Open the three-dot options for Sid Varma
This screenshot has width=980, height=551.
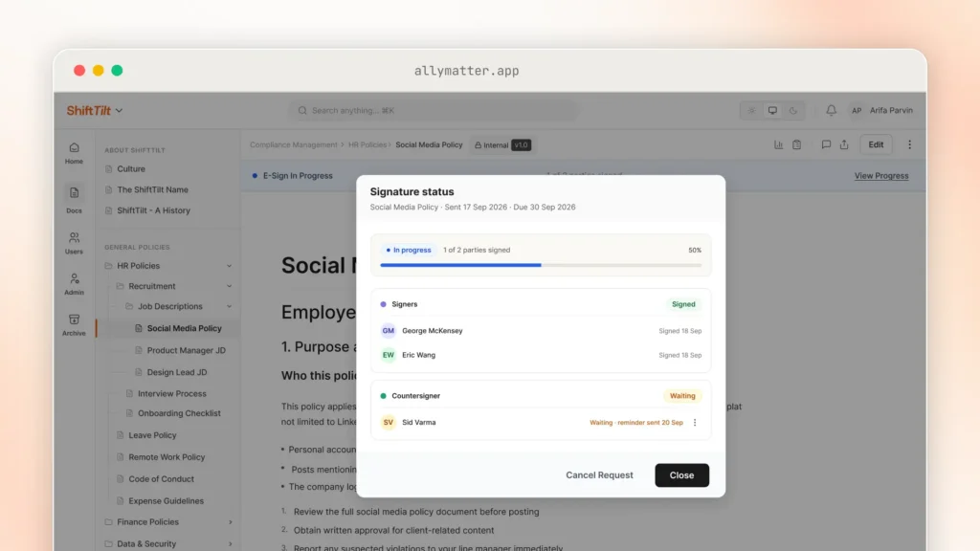(695, 422)
